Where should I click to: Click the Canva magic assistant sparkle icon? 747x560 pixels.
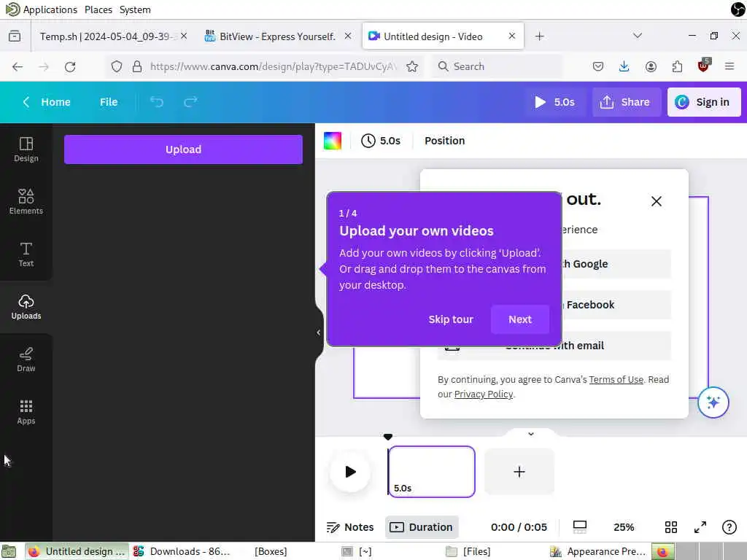713,402
